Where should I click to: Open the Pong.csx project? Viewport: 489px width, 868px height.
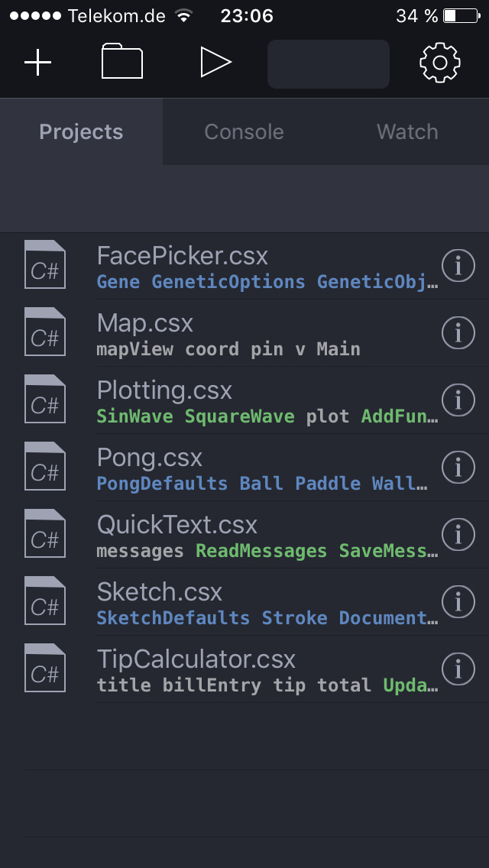[x=150, y=458]
